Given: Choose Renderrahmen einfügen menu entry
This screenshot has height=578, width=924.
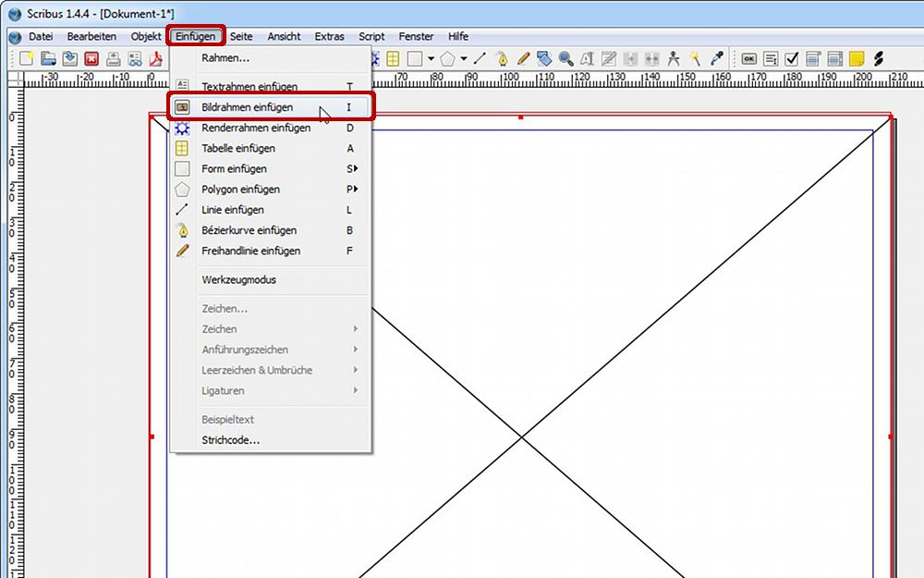Looking at the screenshot, I should (271, 128).
